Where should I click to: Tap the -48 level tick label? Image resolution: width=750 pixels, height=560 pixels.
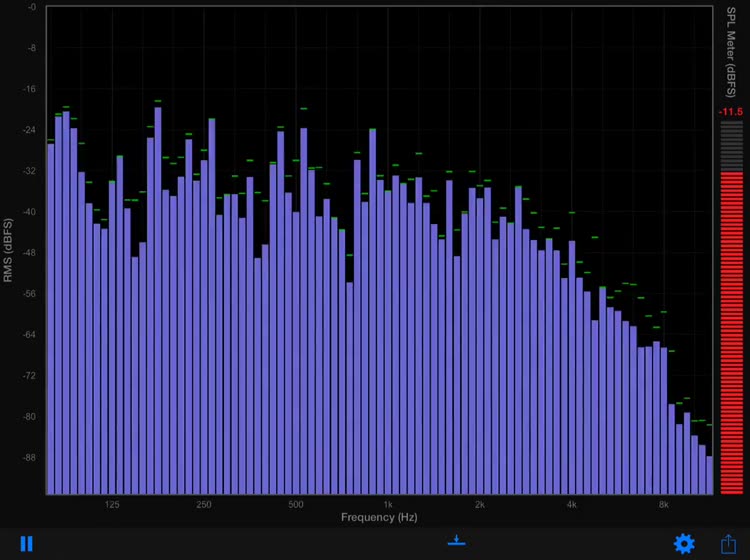[29, 253]
